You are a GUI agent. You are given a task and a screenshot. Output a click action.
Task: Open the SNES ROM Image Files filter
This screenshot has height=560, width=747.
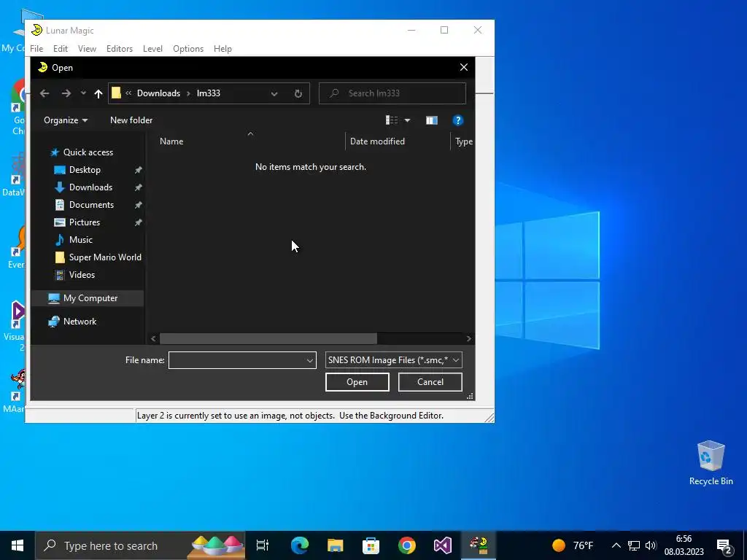(x=393, y=360)
